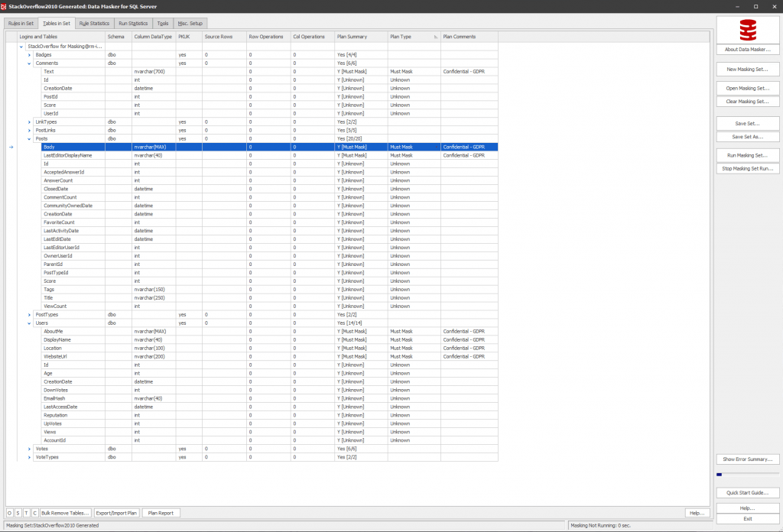Select the highlighted Body row
783x532 pixels.
[x=270, y=148]
